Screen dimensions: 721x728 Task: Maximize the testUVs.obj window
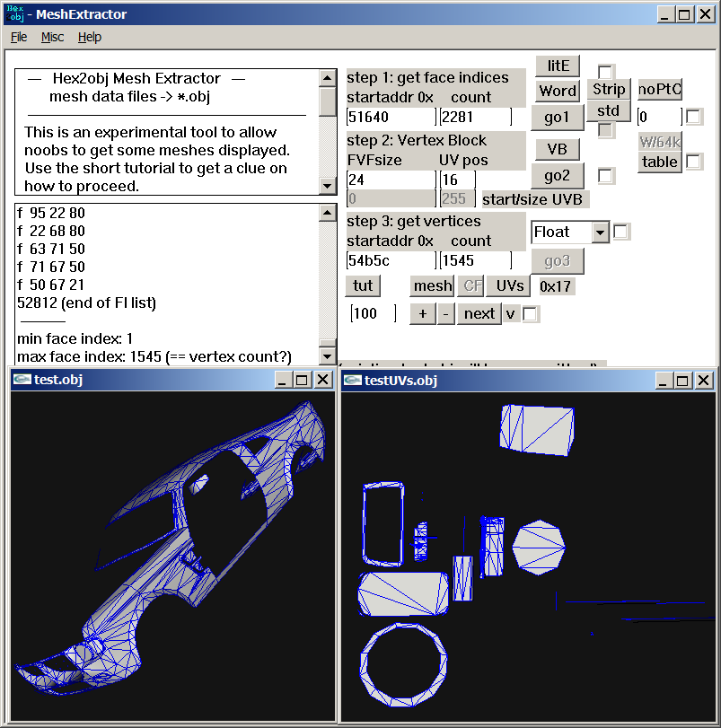point(683,381)
